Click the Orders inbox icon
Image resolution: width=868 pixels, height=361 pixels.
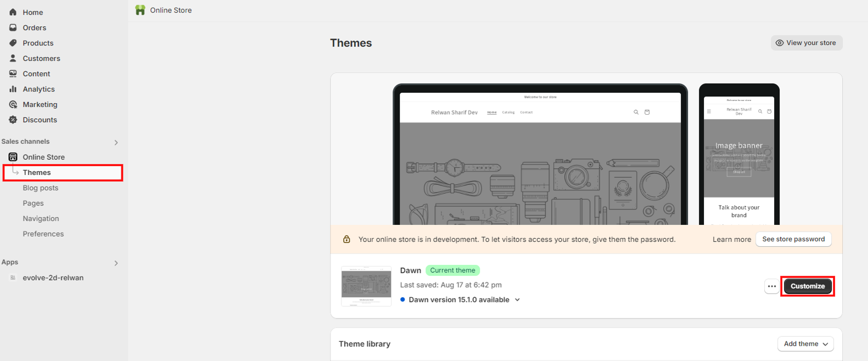point(13,27)
